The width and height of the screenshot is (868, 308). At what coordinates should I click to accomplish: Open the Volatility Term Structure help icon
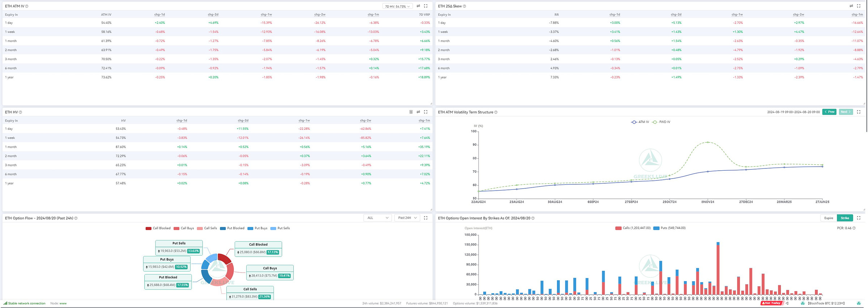[496, 112]
